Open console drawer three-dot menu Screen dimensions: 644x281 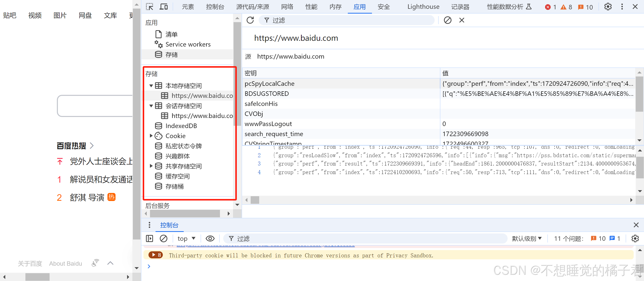(x=149, y=225)
